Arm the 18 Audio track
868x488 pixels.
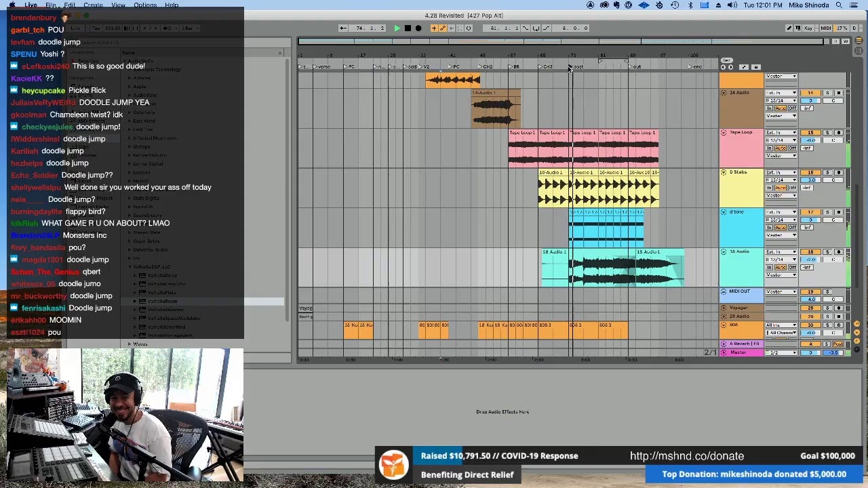tap(838, 252)
